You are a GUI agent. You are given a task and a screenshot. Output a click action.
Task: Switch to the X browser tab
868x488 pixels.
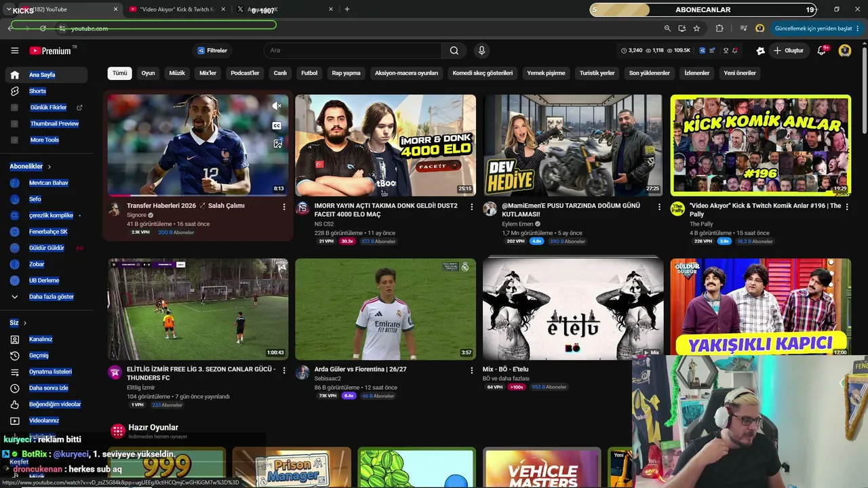pyautogui.click(x=285, y=9)
